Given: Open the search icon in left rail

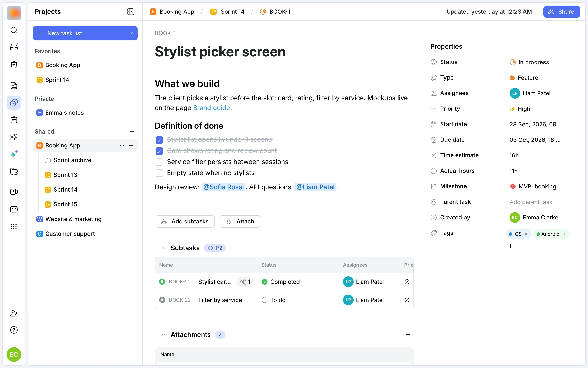Looking at the screenshot, I should pyautogui.click(x=14, y=30).
